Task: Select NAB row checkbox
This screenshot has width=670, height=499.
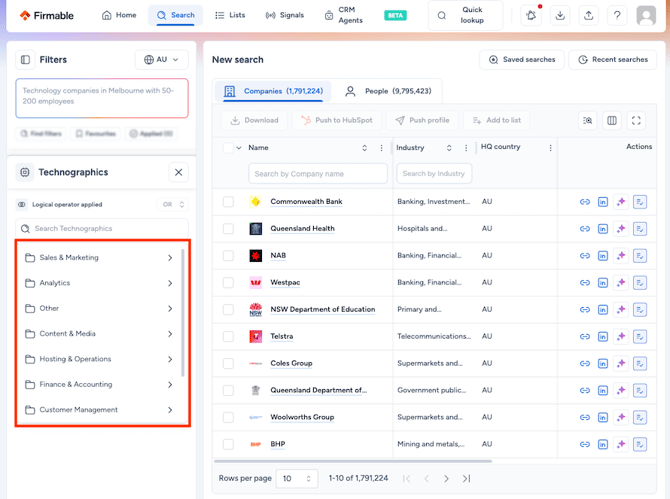Action: tap(228, 255)
